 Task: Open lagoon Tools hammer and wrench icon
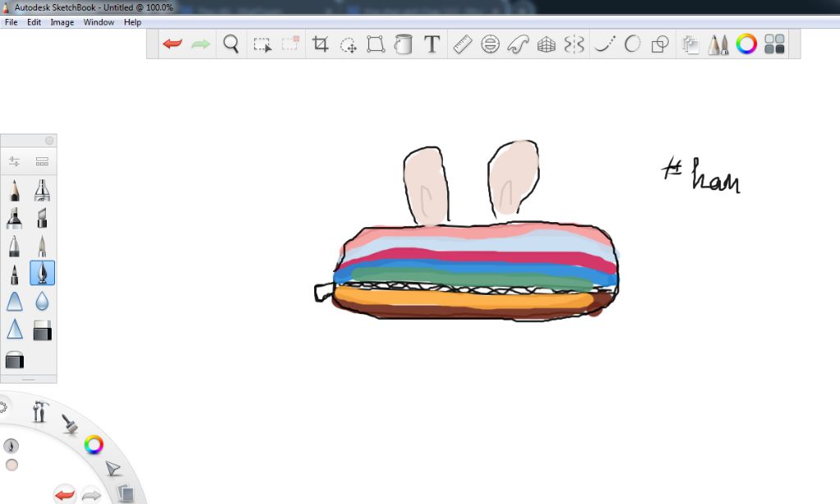tap(40, 411)
